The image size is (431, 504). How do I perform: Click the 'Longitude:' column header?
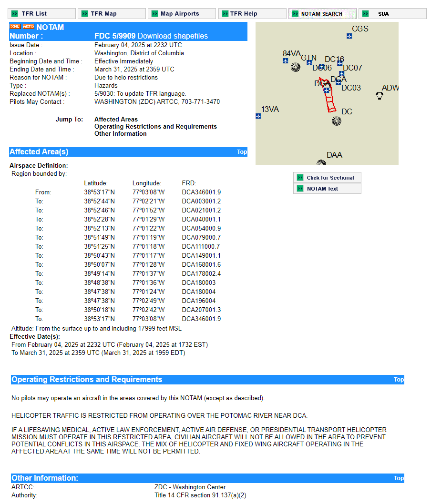[147, 183]
